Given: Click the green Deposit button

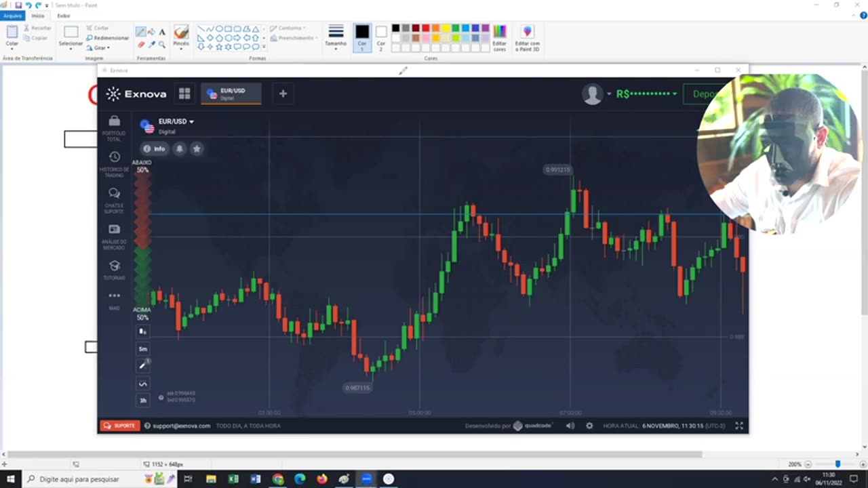Looking at the screenshot, I should (704, 94).
